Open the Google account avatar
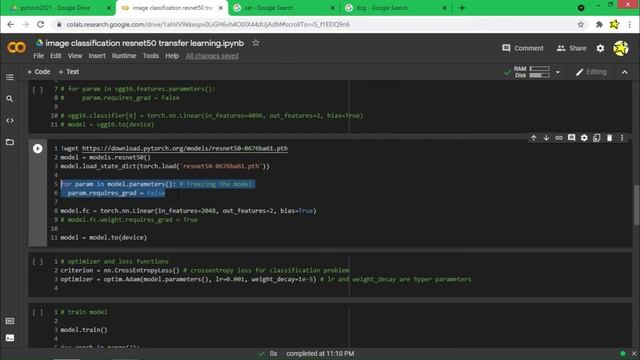 [x=621, y=48]
